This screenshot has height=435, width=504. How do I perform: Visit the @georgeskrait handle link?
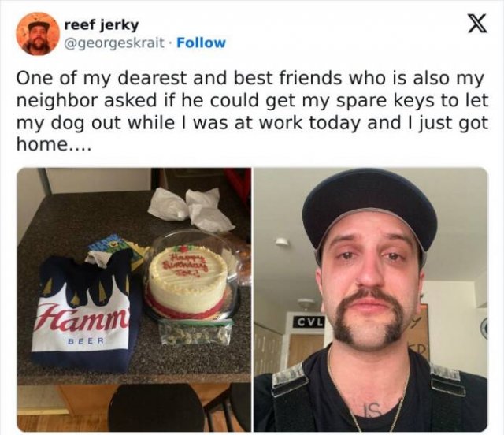(x=114, y=43)
